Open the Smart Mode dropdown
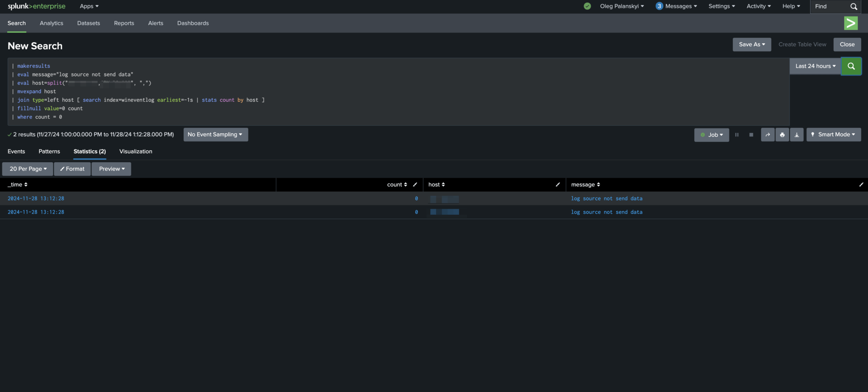868x392 pixels. pos(833,134)
